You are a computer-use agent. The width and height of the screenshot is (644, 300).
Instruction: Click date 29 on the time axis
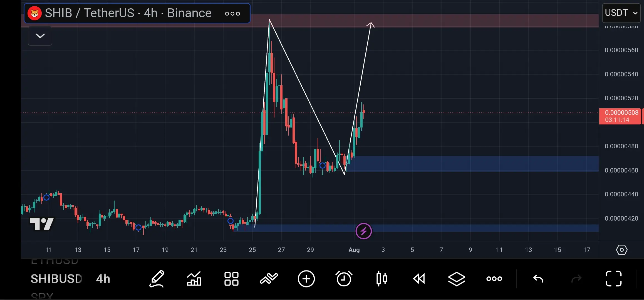click(310, 250)
